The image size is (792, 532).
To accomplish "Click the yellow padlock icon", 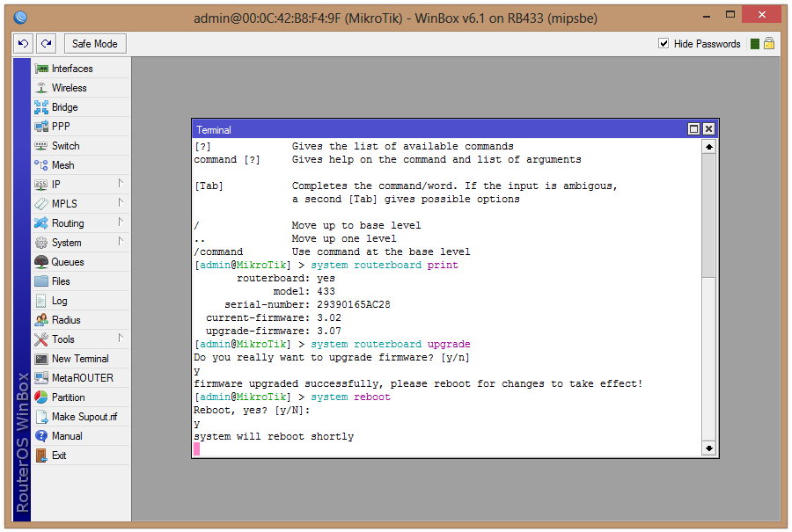I will coord(769,43).
